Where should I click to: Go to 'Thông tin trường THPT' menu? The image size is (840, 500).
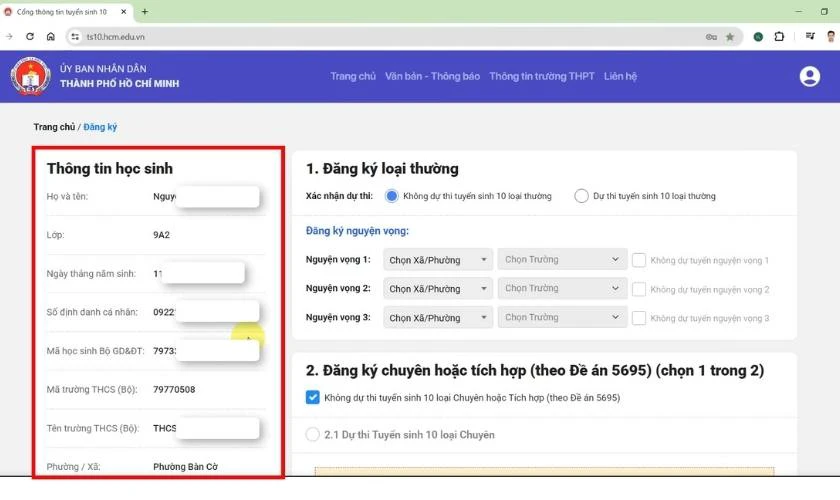coord(541,77)
